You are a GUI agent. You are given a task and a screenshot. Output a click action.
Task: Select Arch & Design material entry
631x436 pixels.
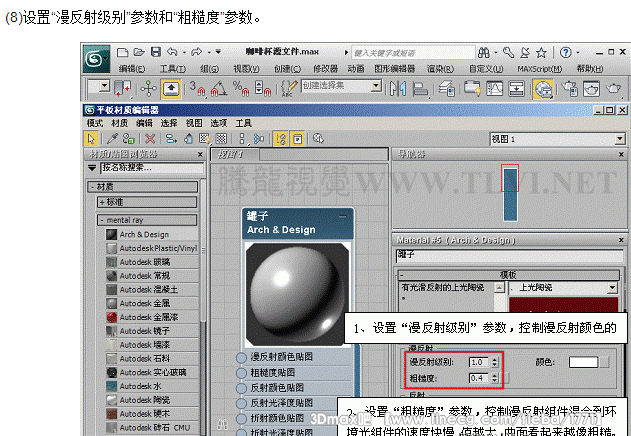pyautogui.click(x=152, y=234)
